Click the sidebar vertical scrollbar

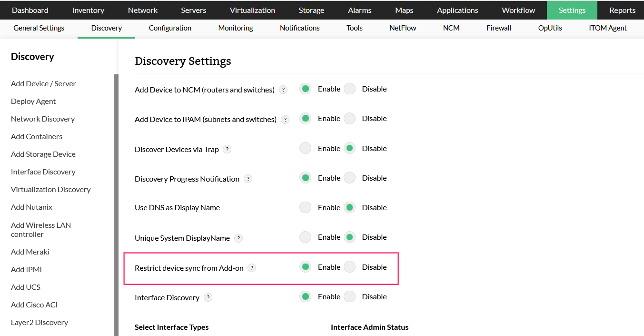click(116, 205)
